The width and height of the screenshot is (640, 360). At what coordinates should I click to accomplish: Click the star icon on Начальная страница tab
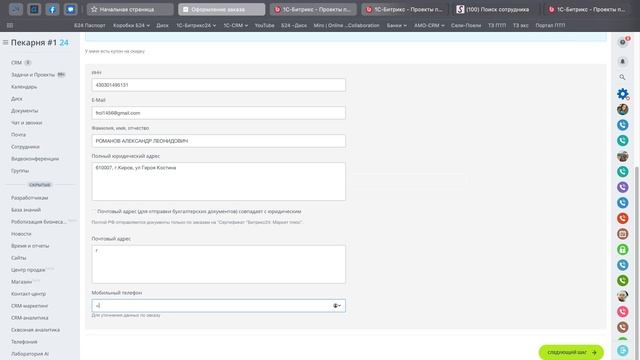[x=94, y=9]
